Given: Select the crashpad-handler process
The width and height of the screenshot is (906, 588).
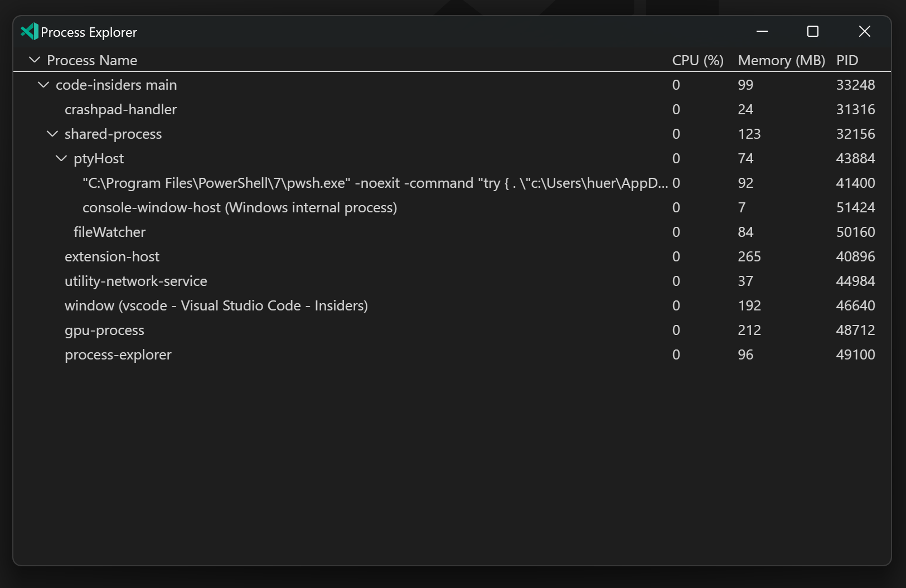Looking at the screenshot, I should [x=120, y=109].
